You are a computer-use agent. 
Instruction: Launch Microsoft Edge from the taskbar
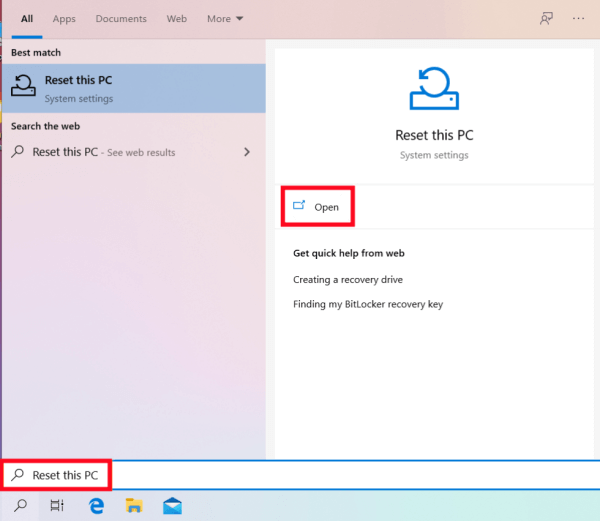pos(97,505)
